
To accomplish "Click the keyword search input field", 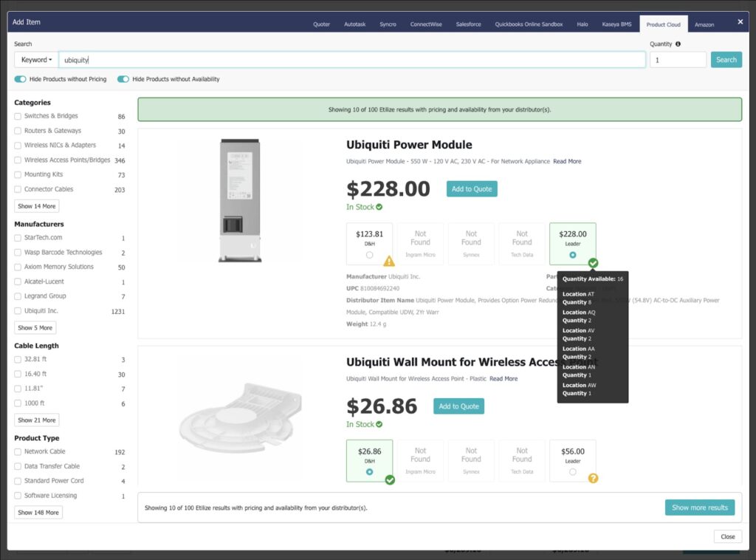I will 352,60.
